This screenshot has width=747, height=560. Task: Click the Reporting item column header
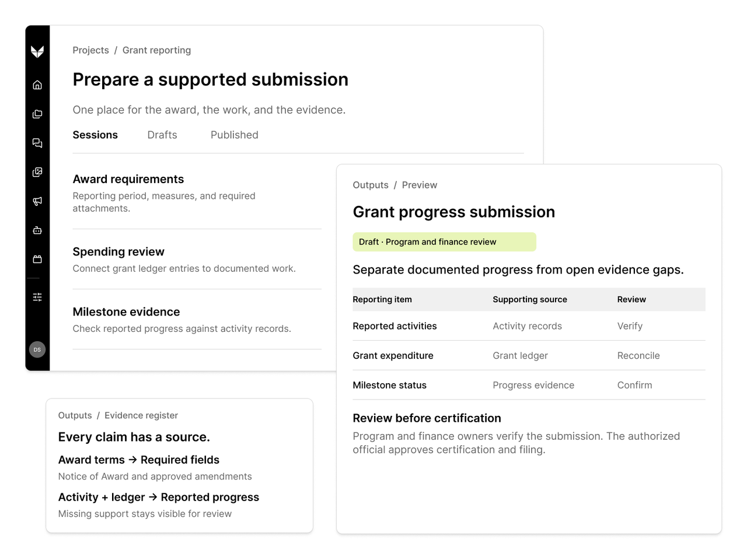pos(382,299)
